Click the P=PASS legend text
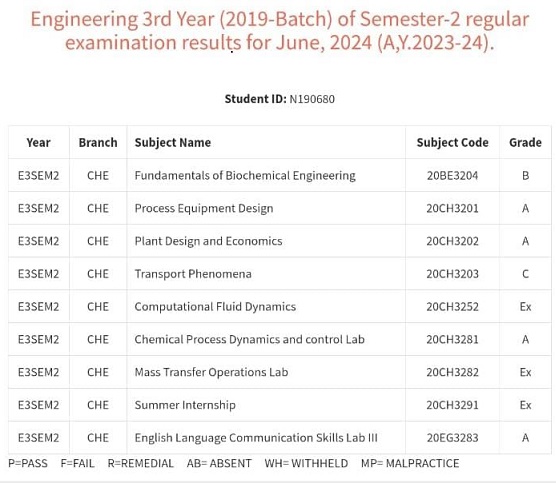 pyautogui.click(x=28, y=463)
